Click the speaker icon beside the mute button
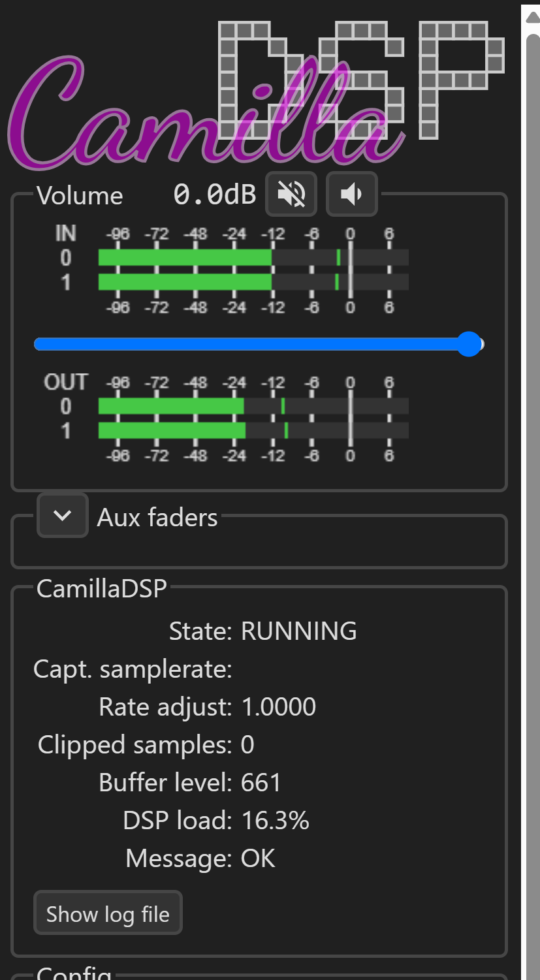Viewport: 540px width, 980px height. tap(352, 194)
